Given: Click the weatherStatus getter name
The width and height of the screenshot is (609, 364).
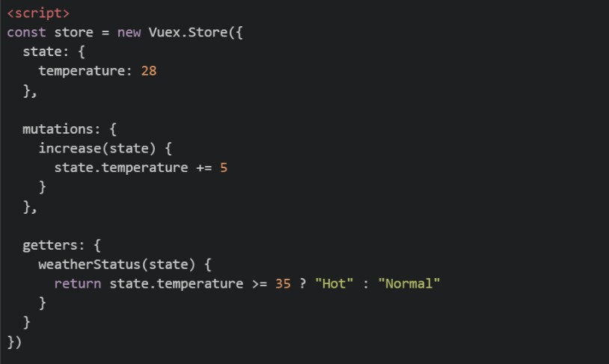Looking at the screenshot, I should coord(89,265).
